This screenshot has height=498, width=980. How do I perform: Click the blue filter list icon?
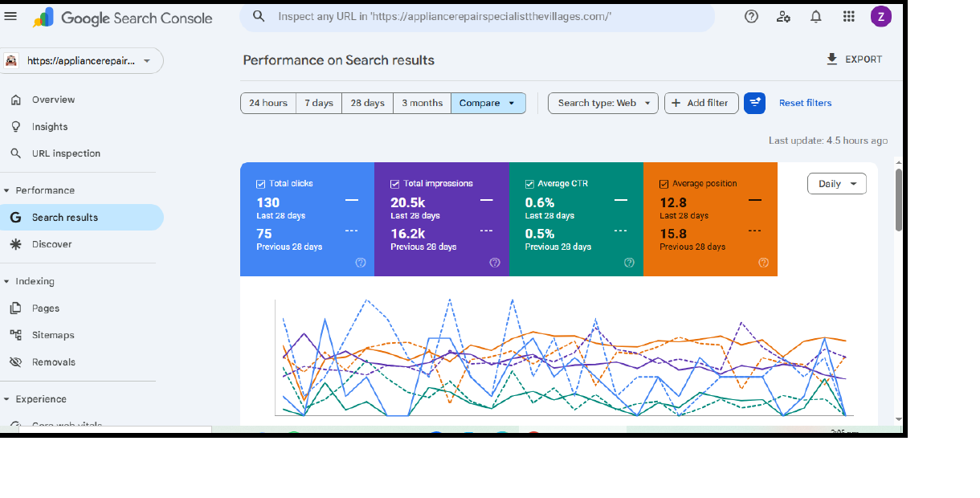tap(754, 103)
